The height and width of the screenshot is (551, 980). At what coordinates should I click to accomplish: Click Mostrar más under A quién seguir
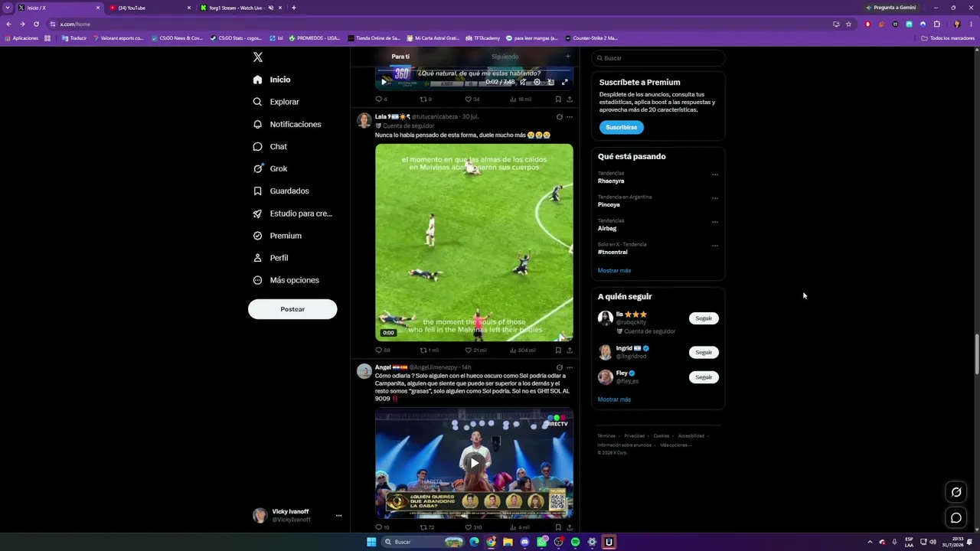(x=614, y=399)
